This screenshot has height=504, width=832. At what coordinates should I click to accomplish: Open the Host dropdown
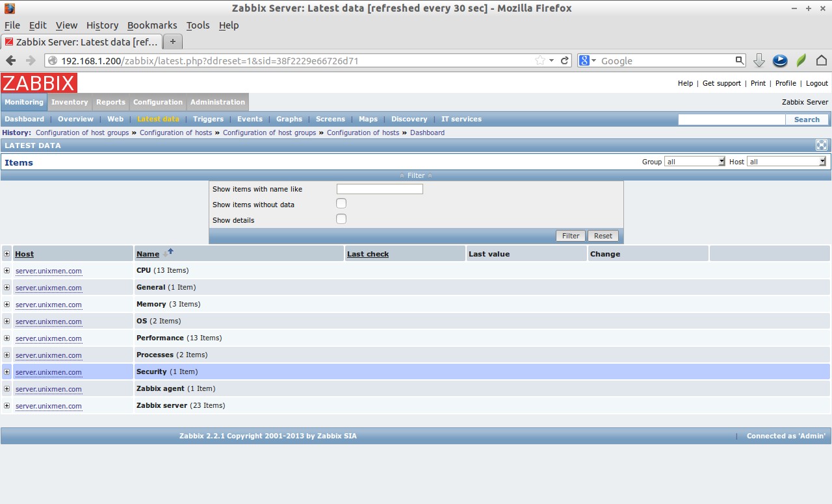pos(786,162)
